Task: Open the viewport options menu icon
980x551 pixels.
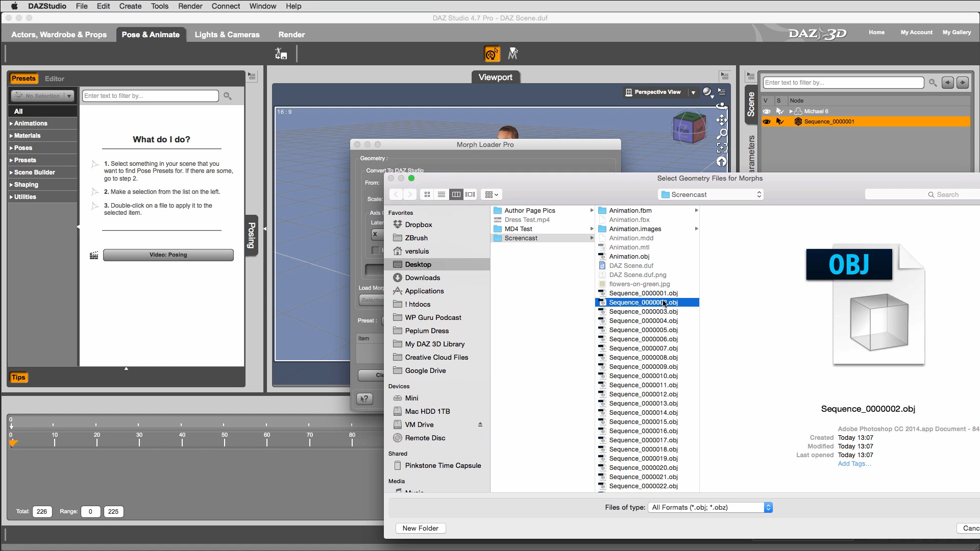Action: (722, 92)
